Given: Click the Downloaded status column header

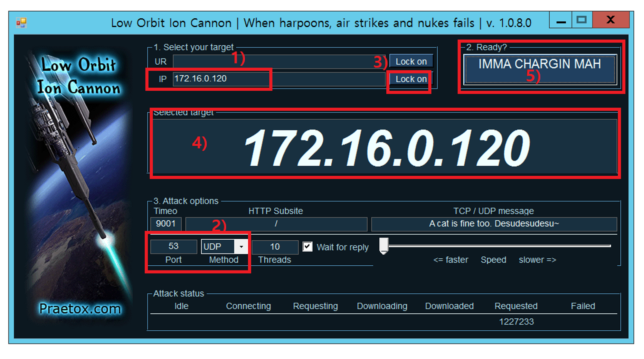Looking at the screenshot, I should click(x=449, y=306).
